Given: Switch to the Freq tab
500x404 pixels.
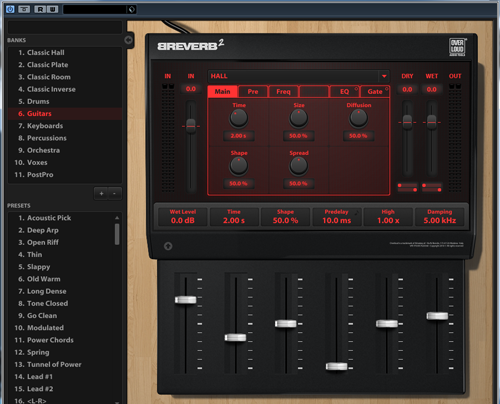Looking at the screenshot, I should coord(283,92).
